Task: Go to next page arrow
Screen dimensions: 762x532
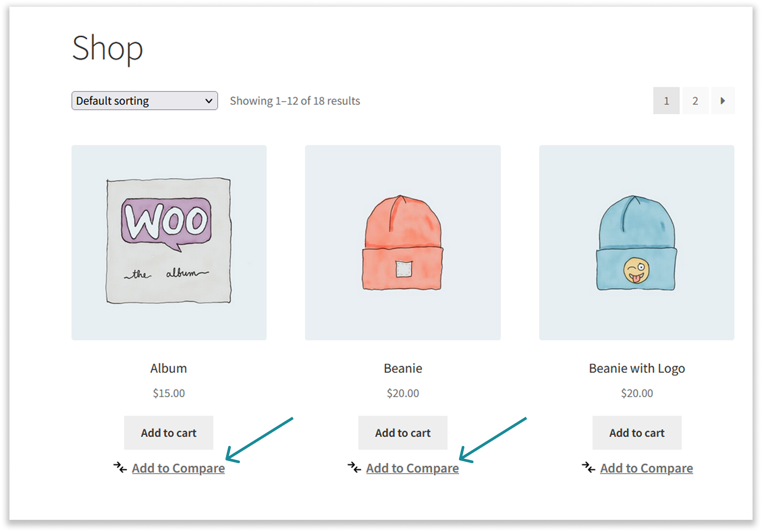Action: (x=723, y=101)
